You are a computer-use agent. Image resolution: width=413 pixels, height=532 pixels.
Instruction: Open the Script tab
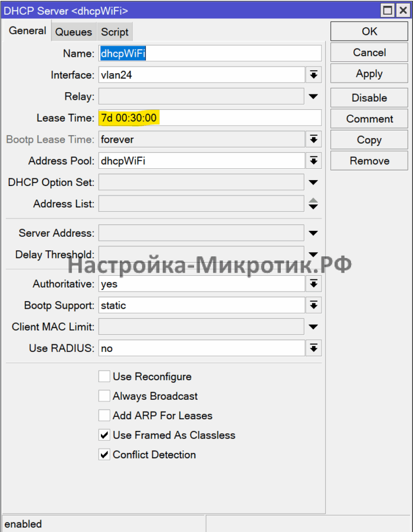[x=114, y=32]
